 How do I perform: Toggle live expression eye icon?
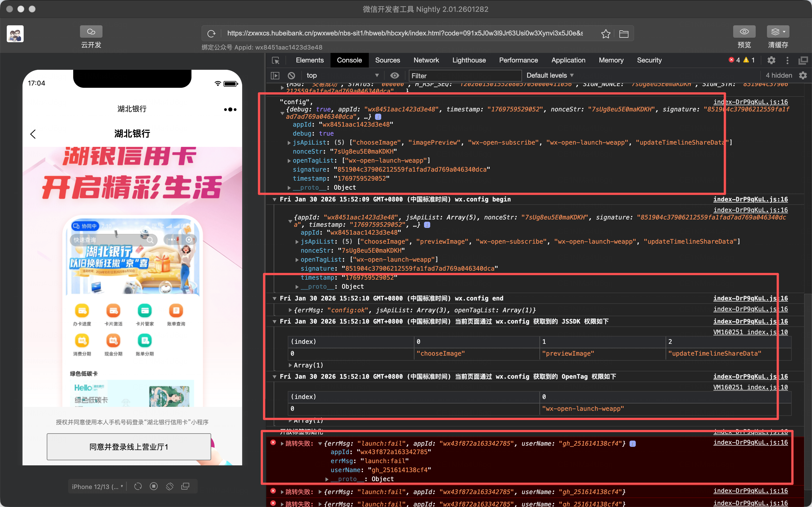[394, 75]
